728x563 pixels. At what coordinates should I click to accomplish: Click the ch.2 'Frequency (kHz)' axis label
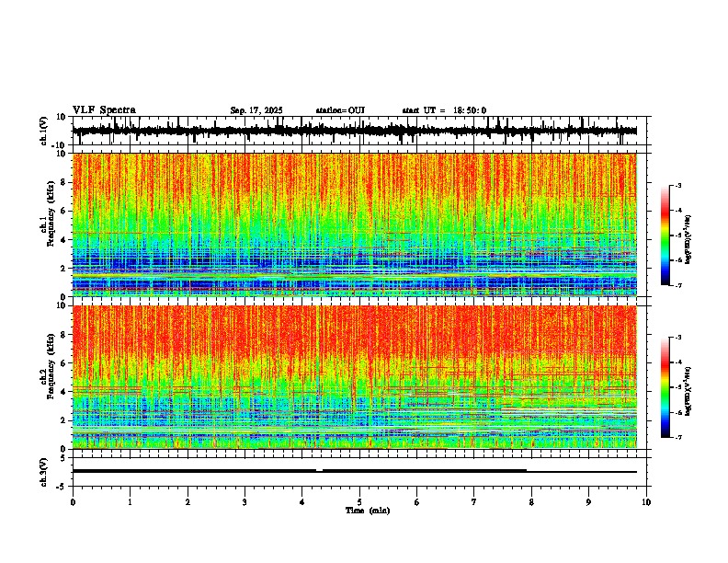click(x=51, y=366)
